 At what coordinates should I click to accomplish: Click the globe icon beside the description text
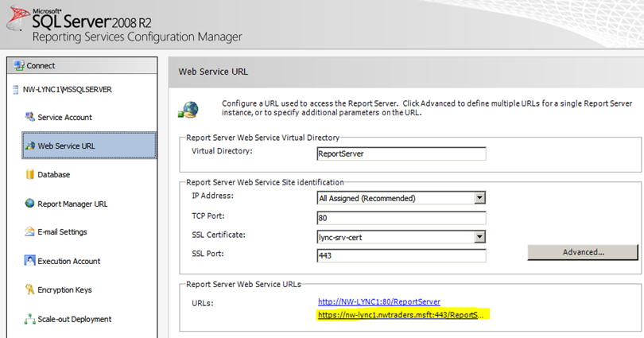pos(188,110)
